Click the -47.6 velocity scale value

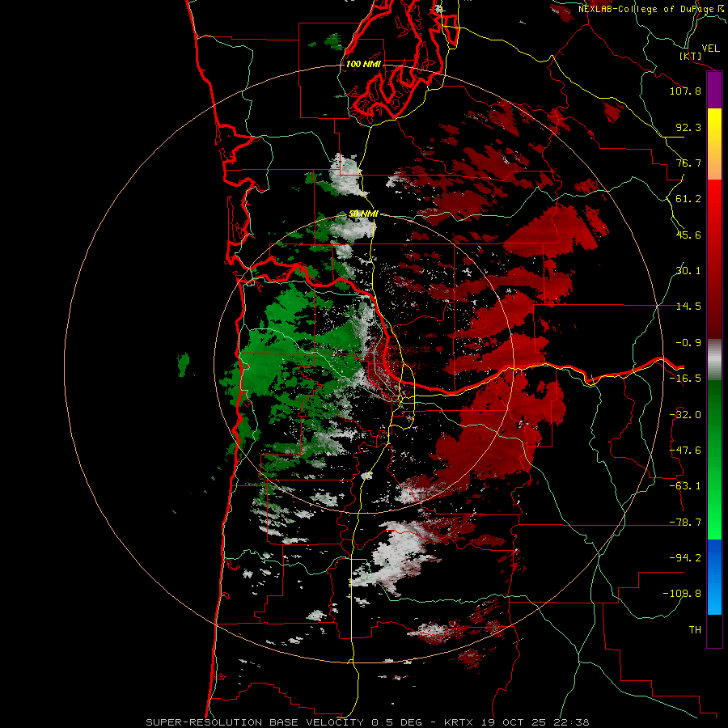coord(685,451)
